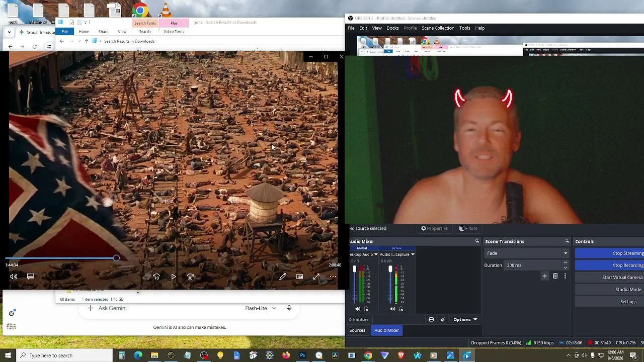Open advanced audio properties gears icon

(x=443, y=320)
